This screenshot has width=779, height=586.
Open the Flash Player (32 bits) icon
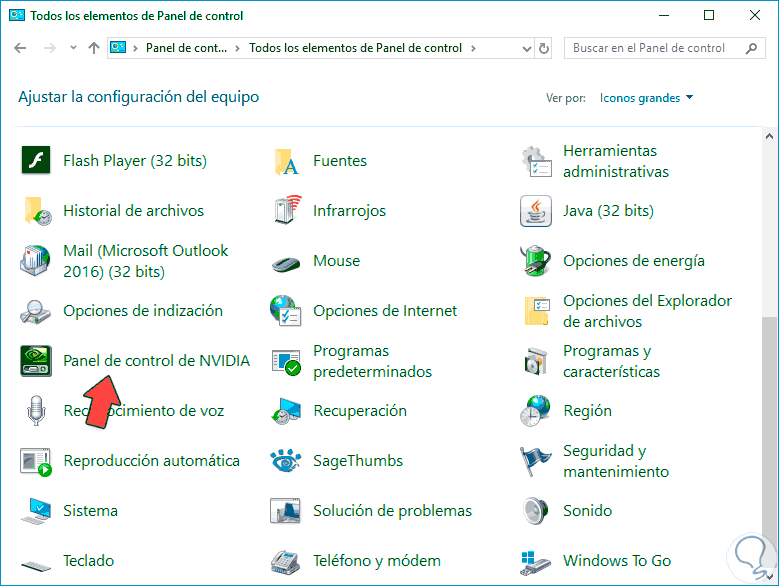coord(36,160)
